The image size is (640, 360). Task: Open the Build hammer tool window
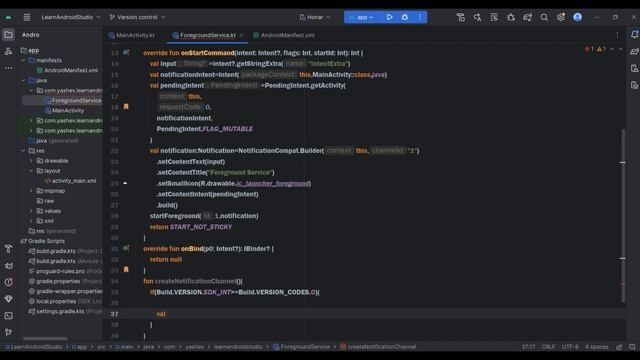tap(8, 249)
